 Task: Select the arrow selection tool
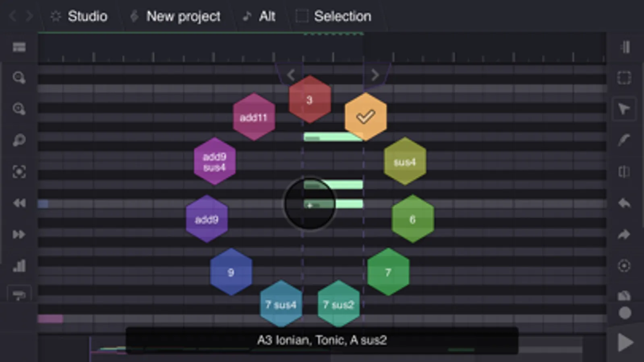(624, 109)
